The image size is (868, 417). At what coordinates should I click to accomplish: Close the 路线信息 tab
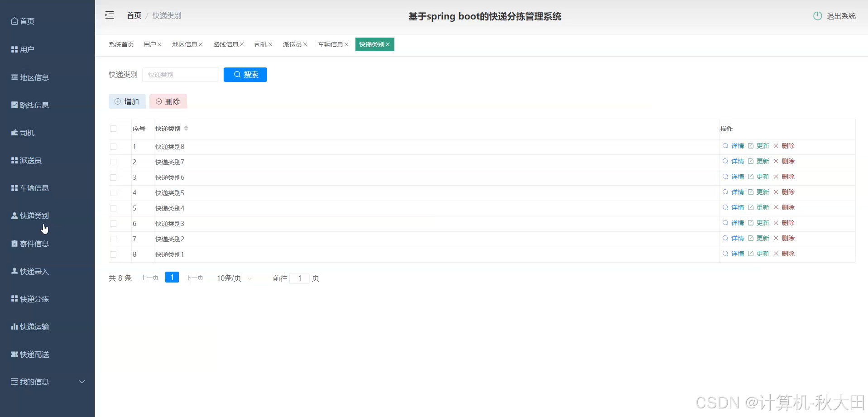[x=242, y=44]
